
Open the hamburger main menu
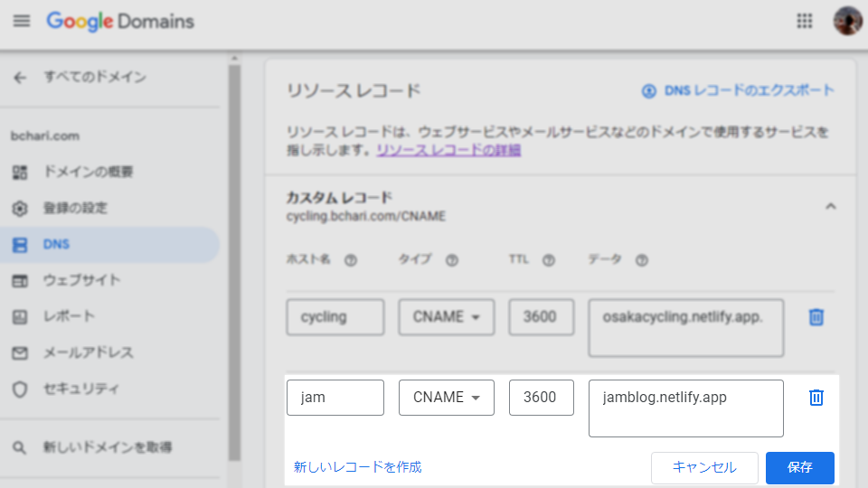tap(22, 21)
